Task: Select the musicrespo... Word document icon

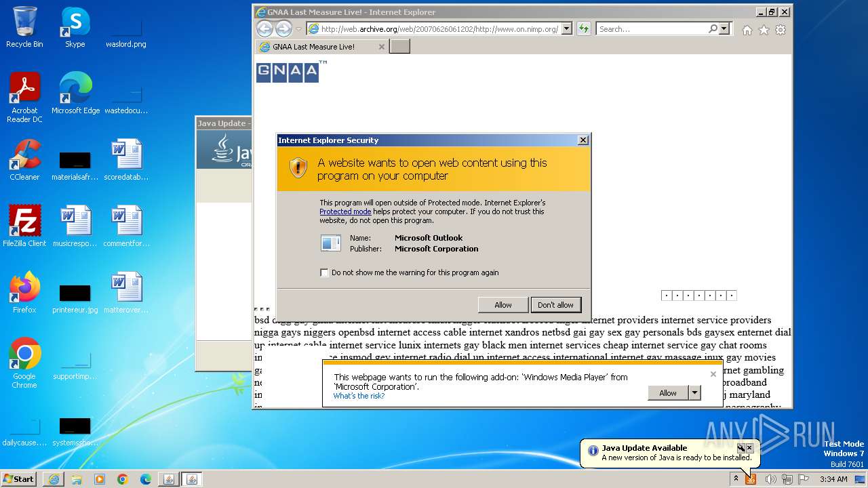Action: pos(75,226)
